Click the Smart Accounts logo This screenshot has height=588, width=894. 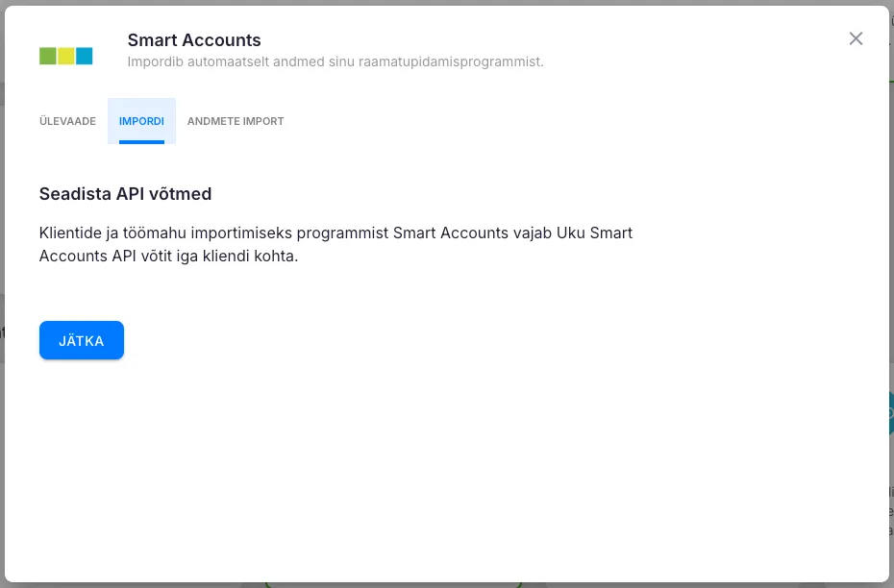65,56
